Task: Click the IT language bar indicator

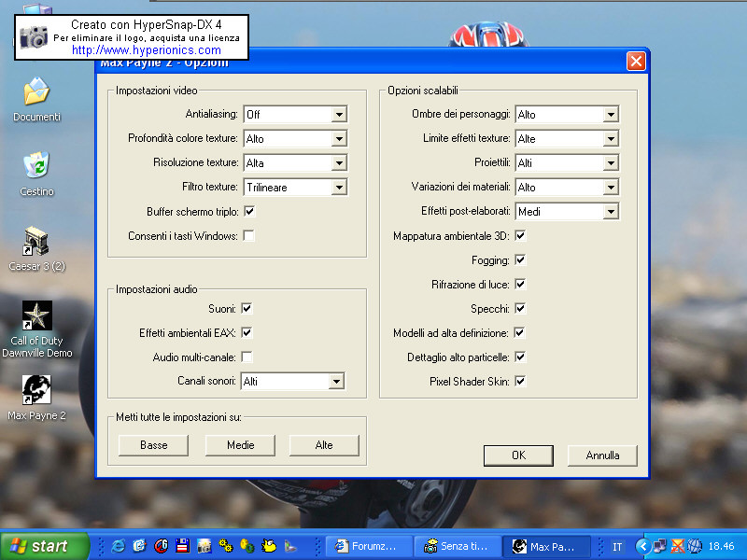Action: (x=617, y=547)
